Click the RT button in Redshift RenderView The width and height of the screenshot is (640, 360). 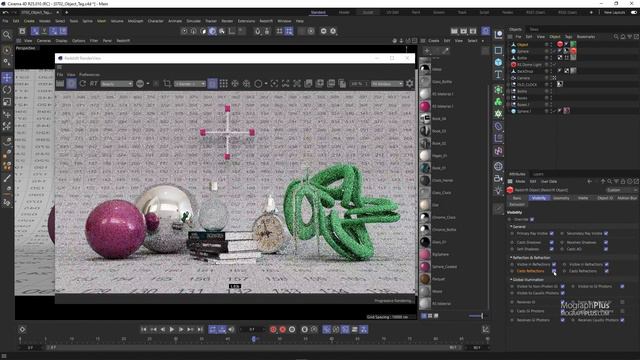(x=93, y=84)
